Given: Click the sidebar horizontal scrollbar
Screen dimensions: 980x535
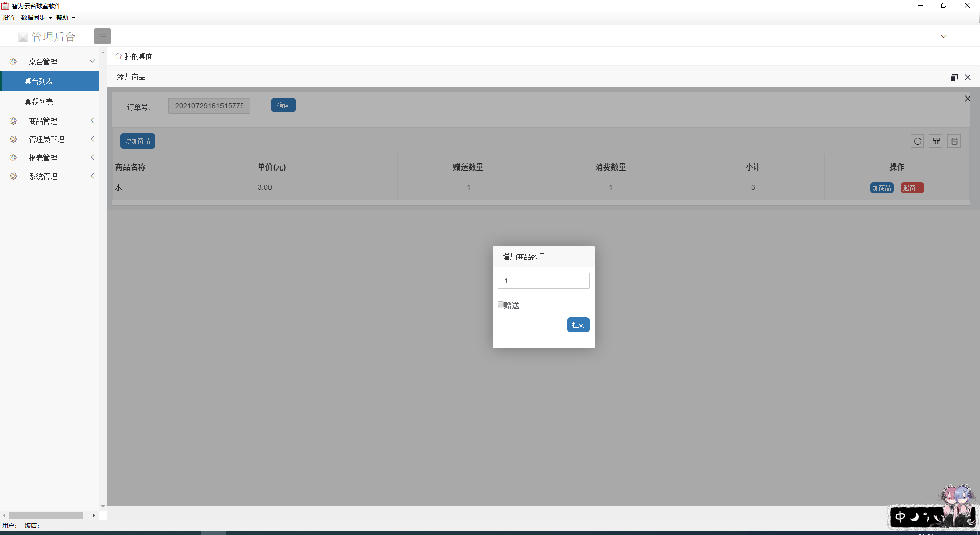Looking at the screenshot, I should click(46, 515).
